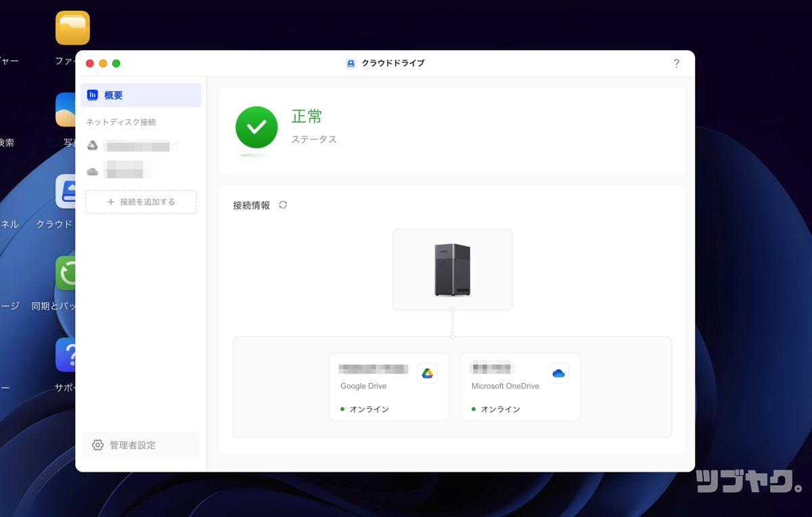Open the 写真 app on the desktop
This screenshot has height=517, width=812.
click(66, 110)
